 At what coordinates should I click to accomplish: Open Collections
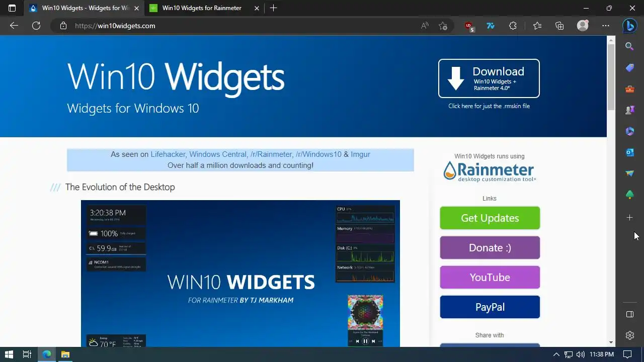[x=559, y=26]
